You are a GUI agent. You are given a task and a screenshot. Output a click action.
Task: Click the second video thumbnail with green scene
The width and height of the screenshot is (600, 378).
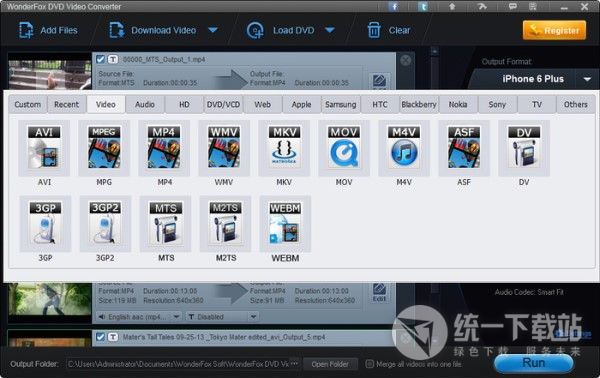[50, 301]
